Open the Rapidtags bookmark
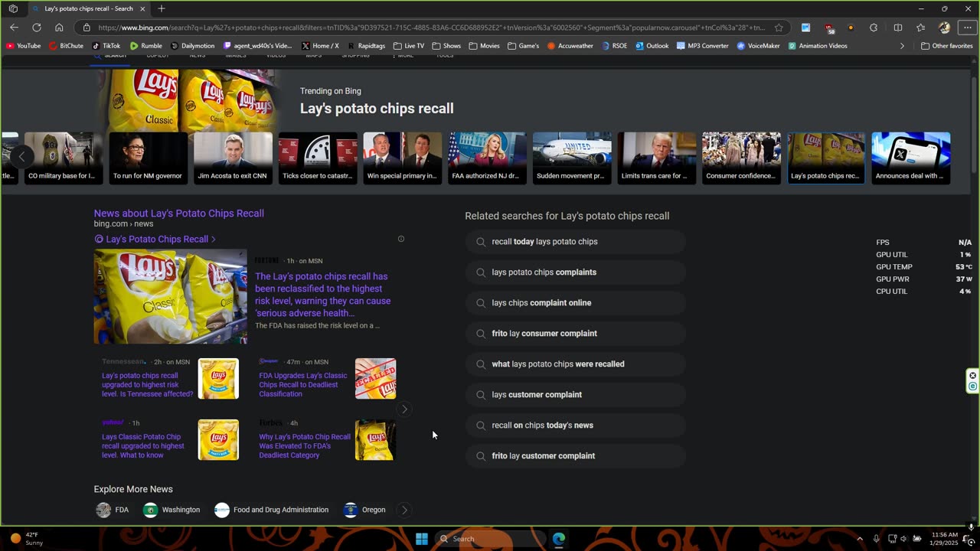Viewport: 980px width, 551px height. pos(366,46)
